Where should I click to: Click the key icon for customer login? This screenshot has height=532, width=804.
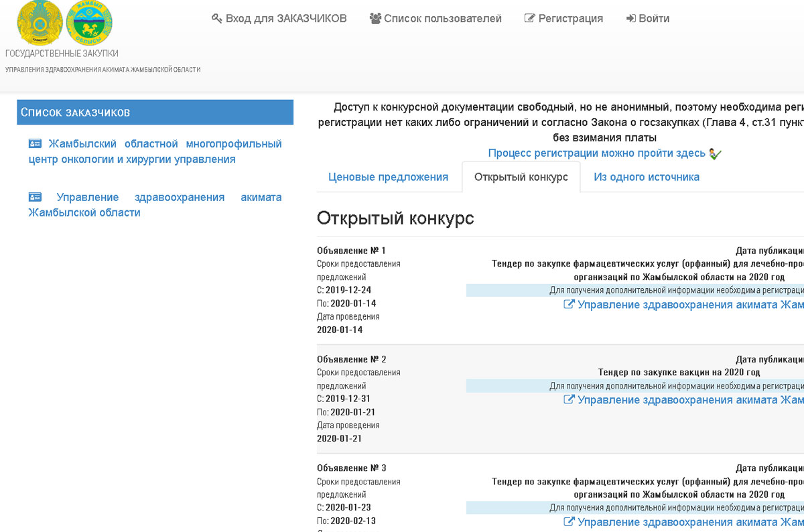click(216, 19)
